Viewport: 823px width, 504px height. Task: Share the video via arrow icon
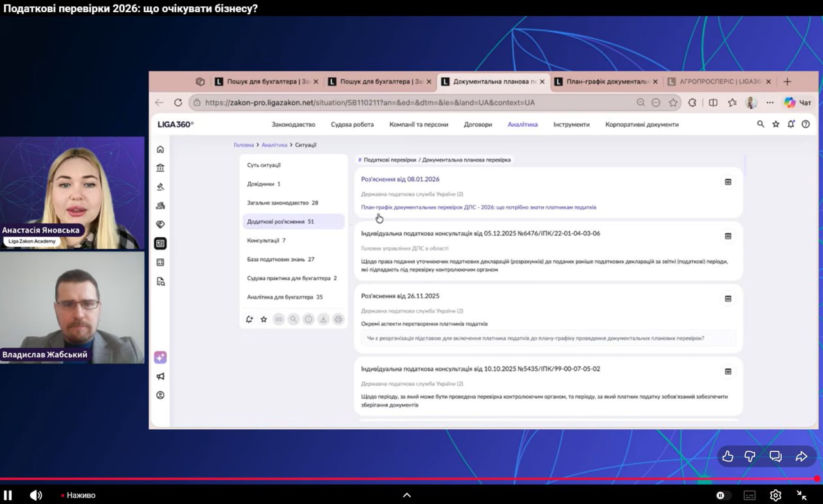[801, 456]
